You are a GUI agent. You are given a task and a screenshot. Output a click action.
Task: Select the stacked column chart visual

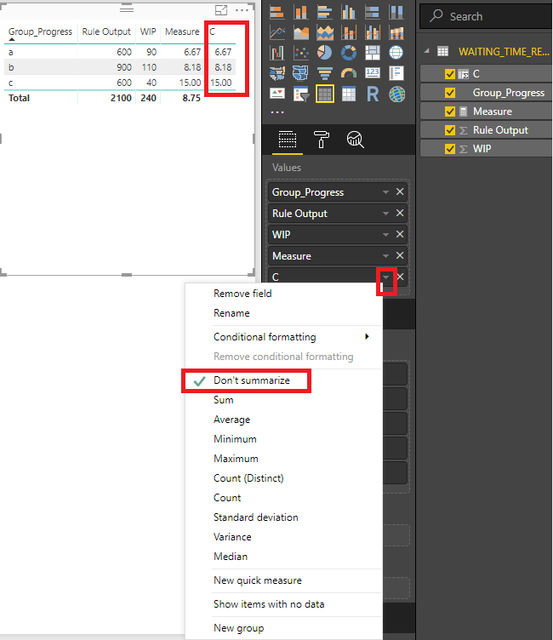tap(301, 12)
